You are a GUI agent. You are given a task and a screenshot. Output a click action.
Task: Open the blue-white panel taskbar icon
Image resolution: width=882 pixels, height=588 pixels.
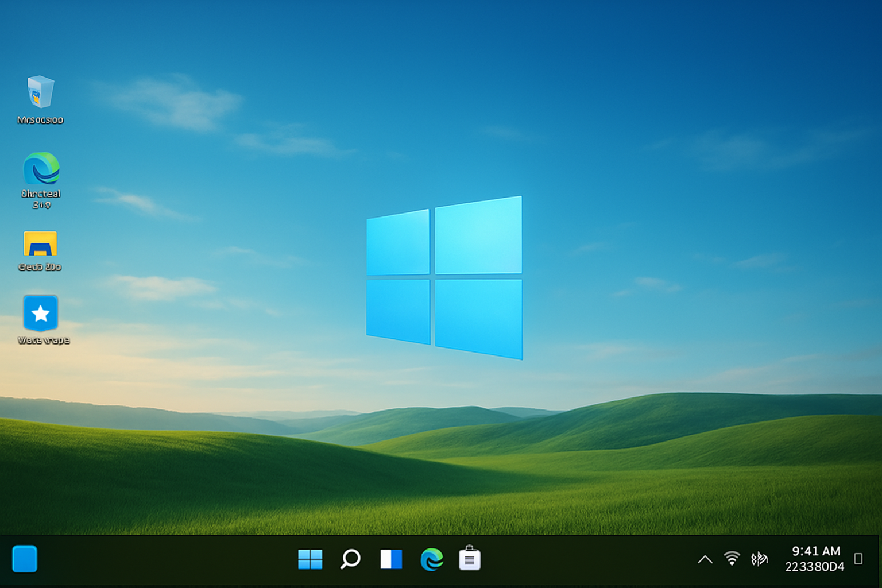[x=391, y=559]
